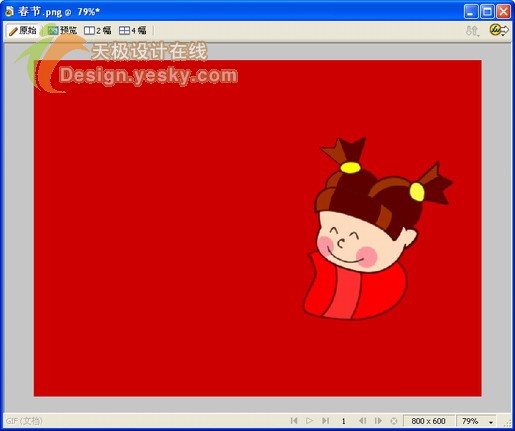Switch to the 预览 (Preview) tab
This screenshot has width=515, height=431.
pos(62,31)
